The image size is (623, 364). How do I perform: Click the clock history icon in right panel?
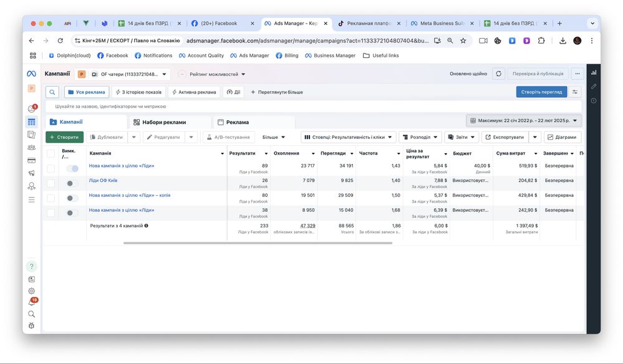pos(594,100)
